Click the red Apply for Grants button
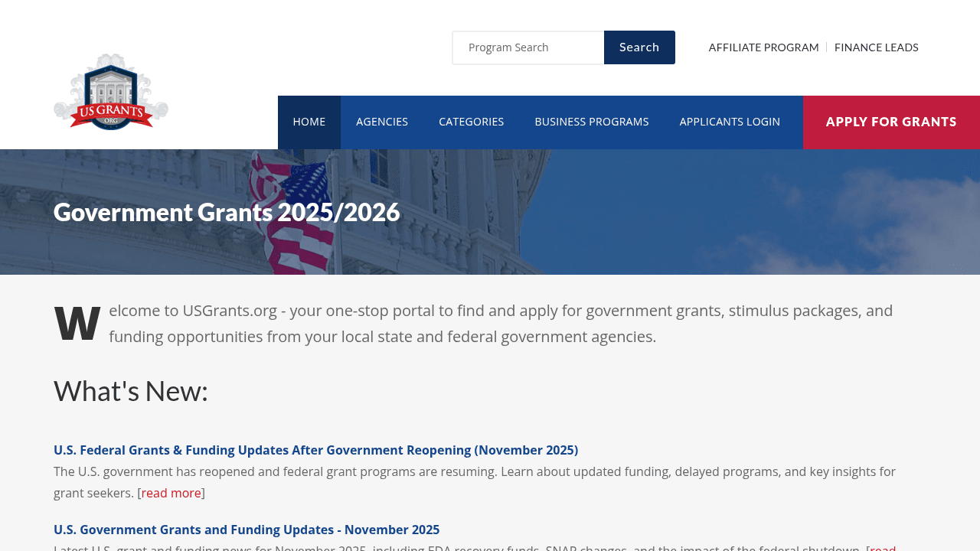Viewport: 980px width, 551px height. pyautogui.click(x=891, y=122)
